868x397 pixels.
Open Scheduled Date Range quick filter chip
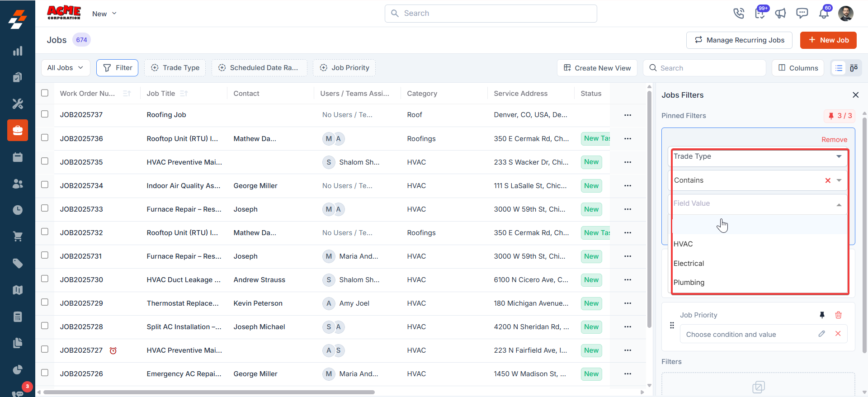point(259,68)
